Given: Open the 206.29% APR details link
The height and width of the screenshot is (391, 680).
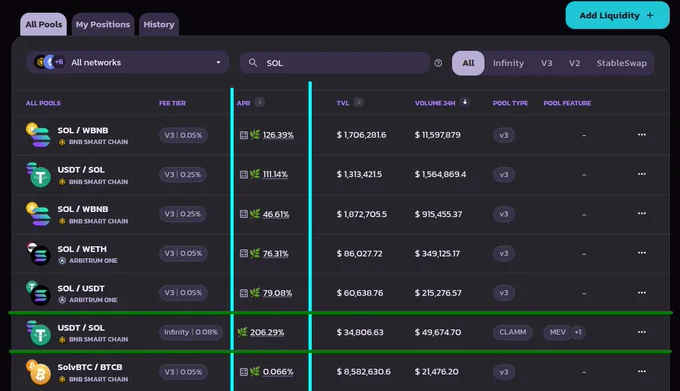Looking at the screenshot, I should tap(267, 332).
